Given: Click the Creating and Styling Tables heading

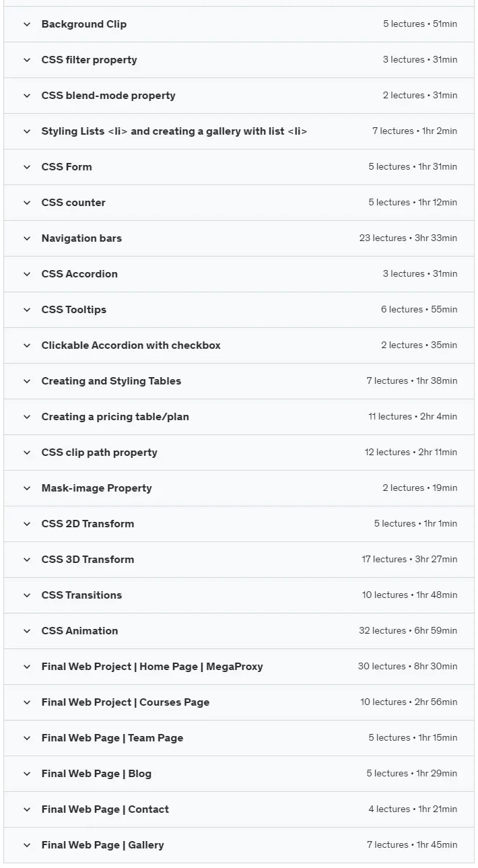Looking at the screenshot, I should (111, 381).
